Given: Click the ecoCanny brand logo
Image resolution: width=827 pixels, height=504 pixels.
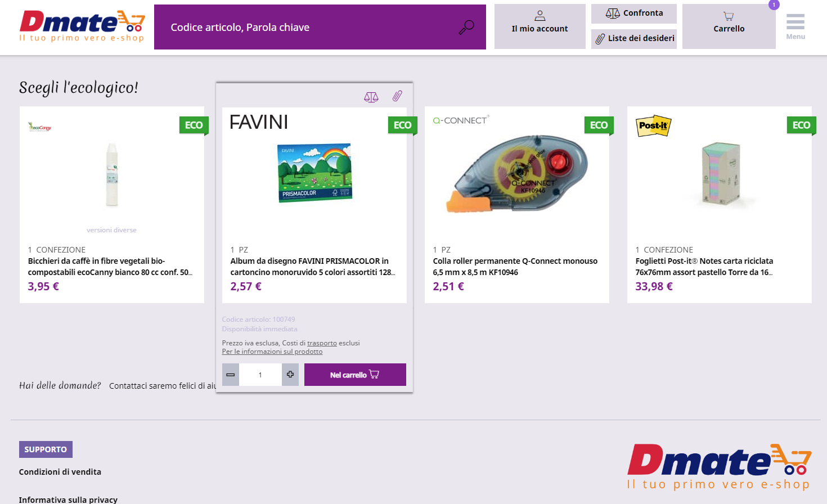Looking at the screenshot, I should tap(40, 127).
